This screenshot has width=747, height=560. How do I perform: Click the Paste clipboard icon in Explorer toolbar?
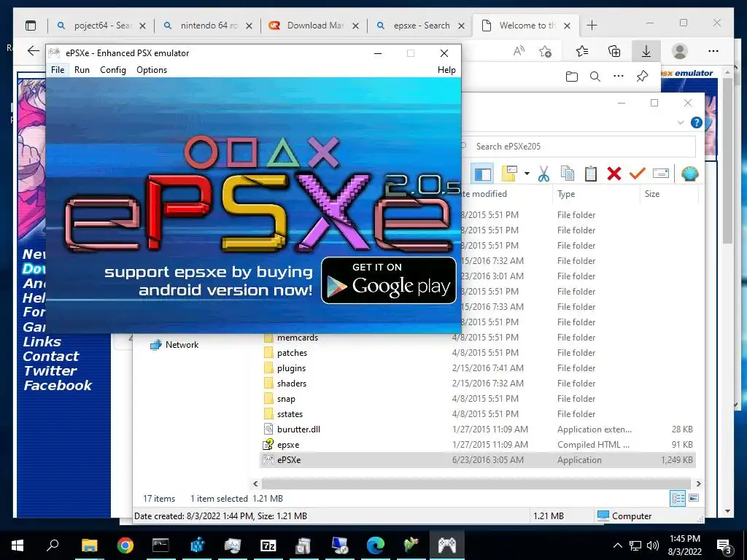[x=591, y=174]
